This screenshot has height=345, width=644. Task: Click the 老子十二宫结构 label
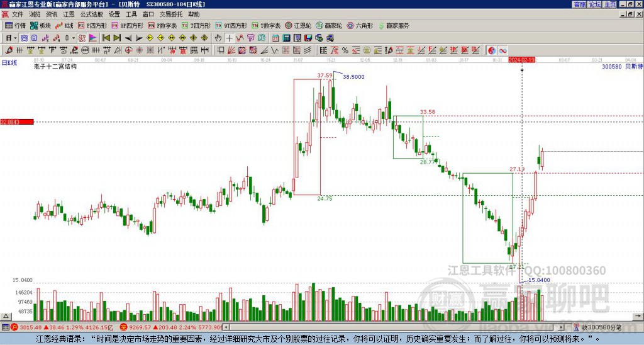pos(55,66)
